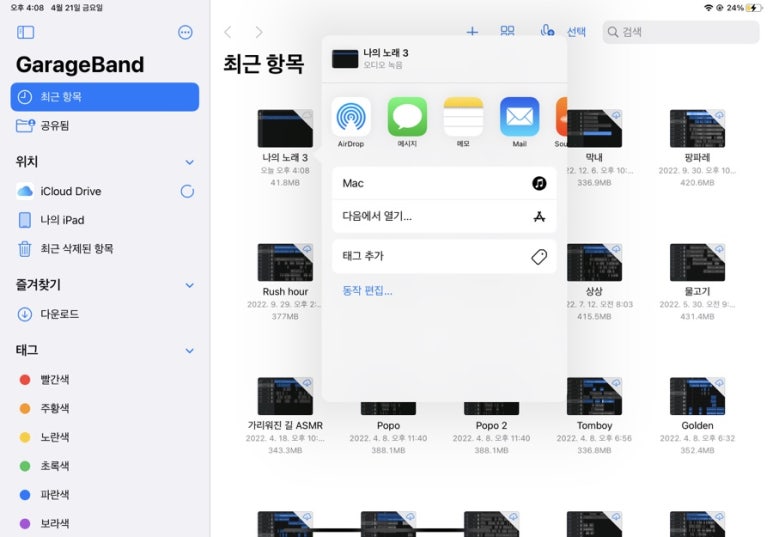This screenshot has width=773, height=537.
Task: Choose the Mac song export option
Action: [x=444, y=183]
